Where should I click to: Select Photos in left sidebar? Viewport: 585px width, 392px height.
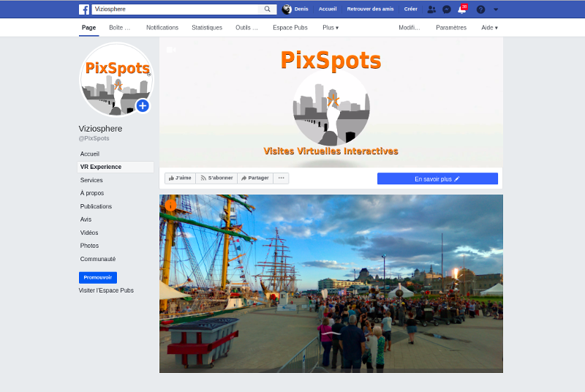(x=89, y=246)
